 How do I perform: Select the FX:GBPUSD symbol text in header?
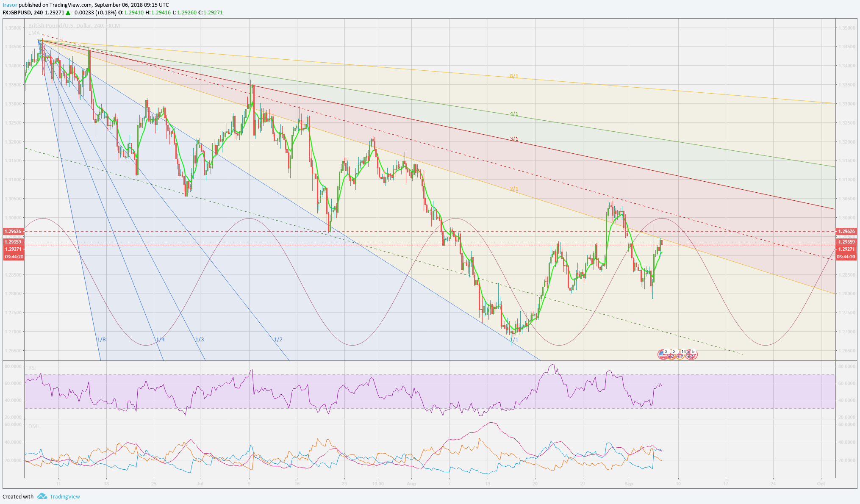17,13
